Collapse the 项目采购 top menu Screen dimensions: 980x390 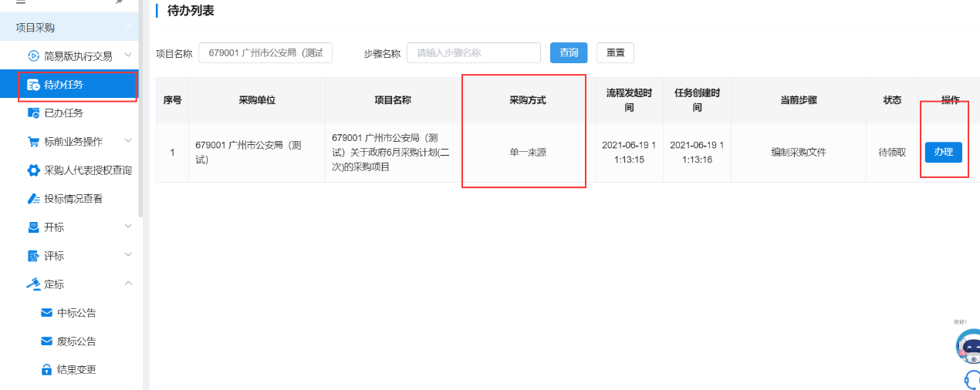pyautogui.click(x=128, y=27)
